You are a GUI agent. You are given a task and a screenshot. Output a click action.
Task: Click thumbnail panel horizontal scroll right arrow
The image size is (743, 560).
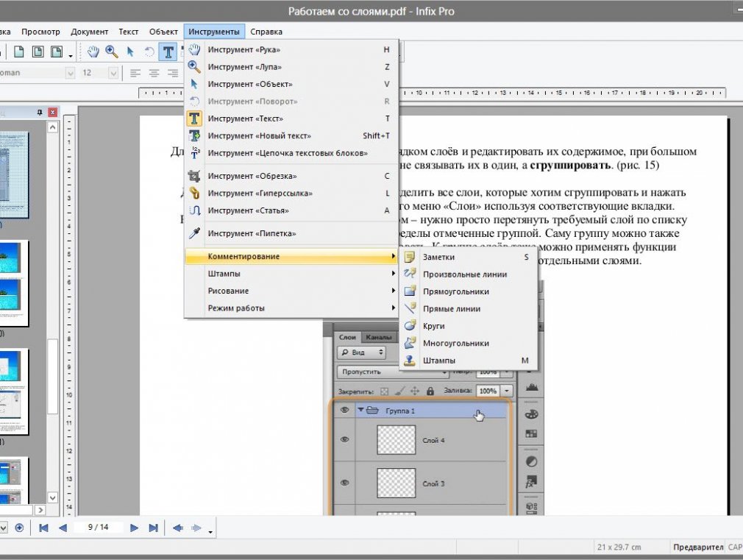coord(40,510)
